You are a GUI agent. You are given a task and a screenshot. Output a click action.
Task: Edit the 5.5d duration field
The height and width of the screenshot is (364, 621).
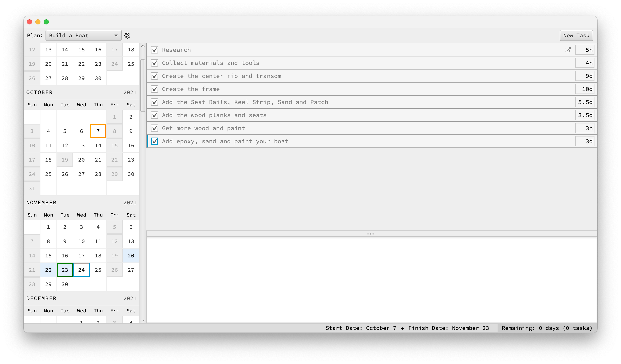coord(585,102)
